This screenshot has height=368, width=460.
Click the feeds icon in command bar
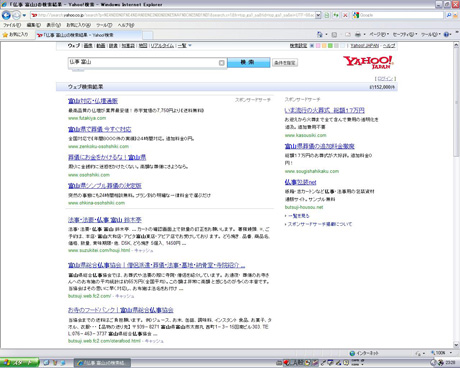click(x=334, y=35)
